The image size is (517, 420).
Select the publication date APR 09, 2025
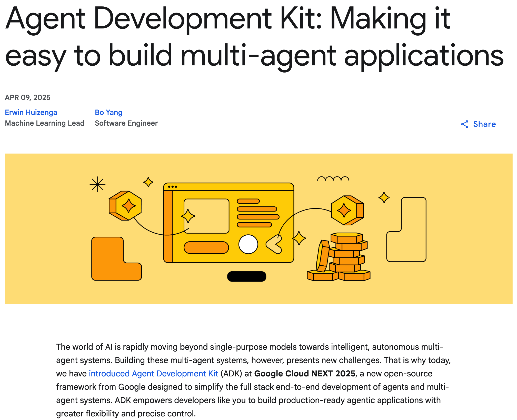28,97
